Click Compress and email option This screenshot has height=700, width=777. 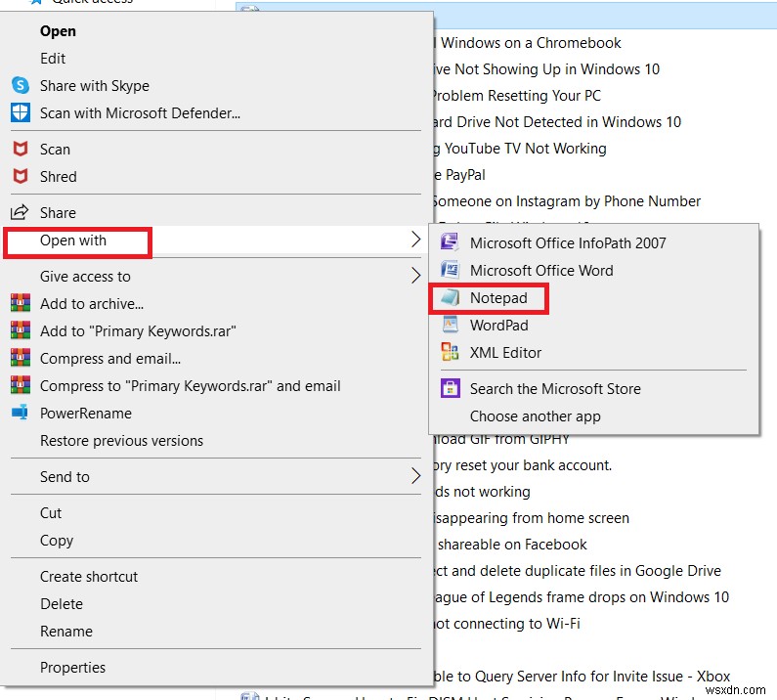click(x=109, y=359)
